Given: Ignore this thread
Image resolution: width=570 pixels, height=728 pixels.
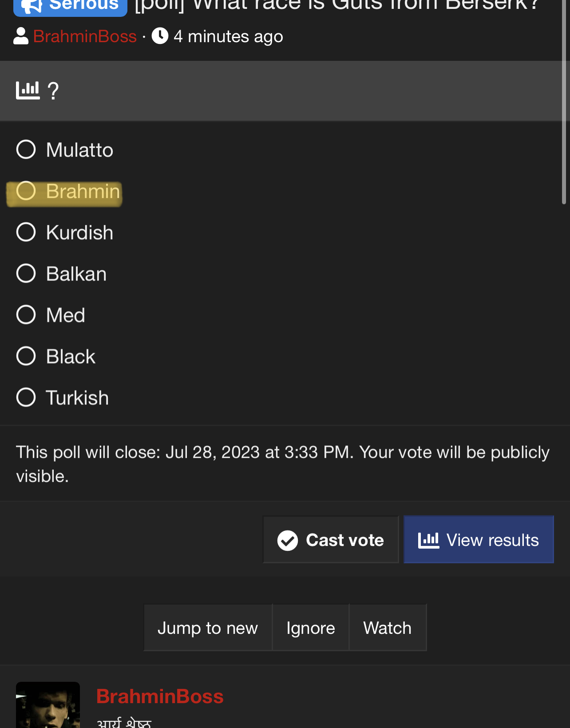Looking at the screenshot, I should pos(311,628).
